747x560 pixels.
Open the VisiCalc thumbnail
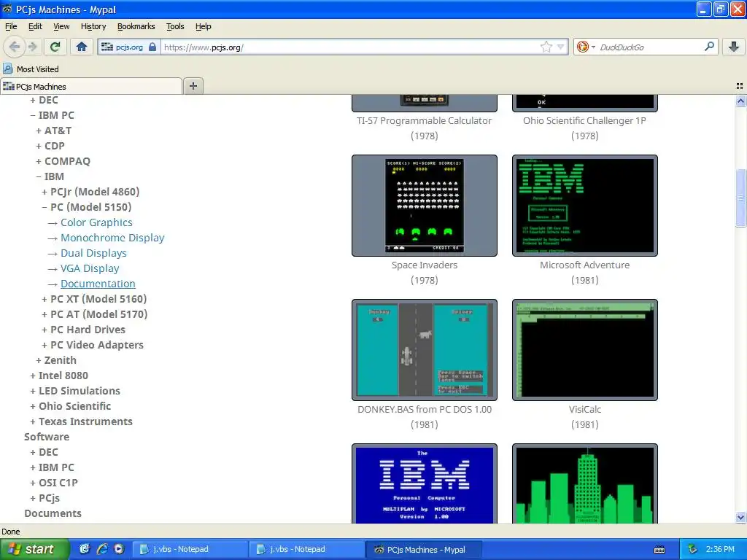tap(584, 349)
